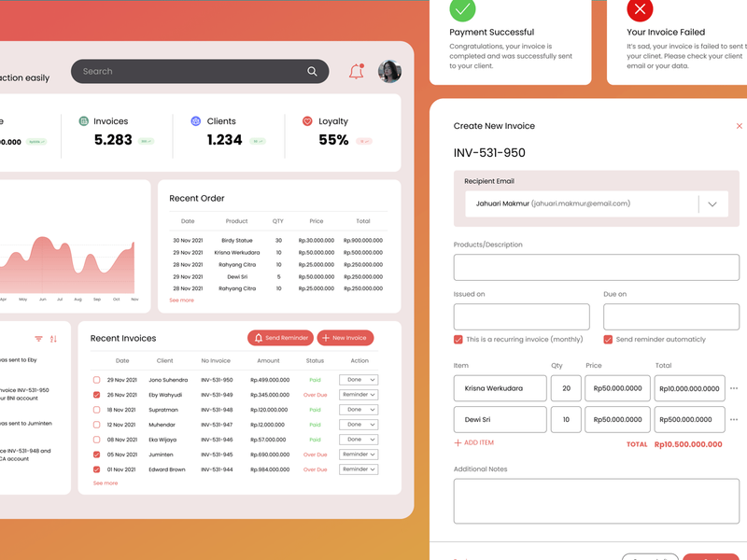
Task: Uncheck Send reminder automatically
Action: tap(608, 340)
